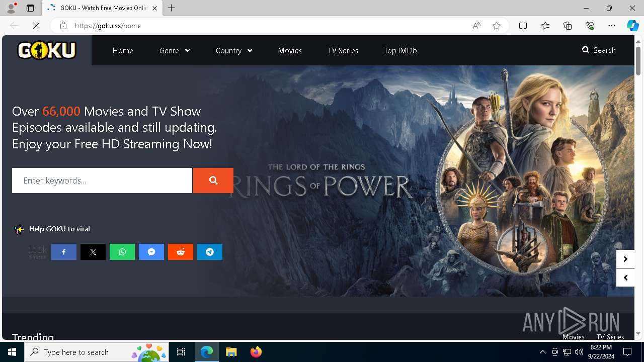The image size is (644, 362).
Task: Open the Copilot sidebar
Action: tap(632, 26)
